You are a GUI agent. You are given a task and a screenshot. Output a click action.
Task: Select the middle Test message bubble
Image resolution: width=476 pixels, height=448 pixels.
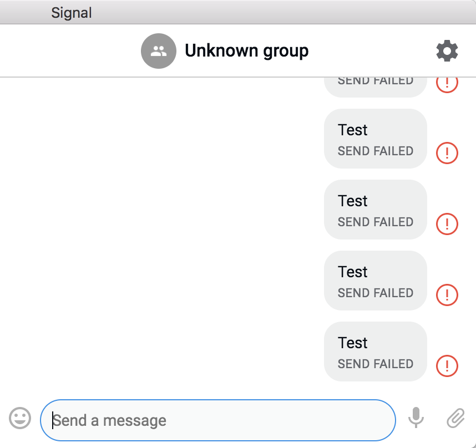[375, 209]
